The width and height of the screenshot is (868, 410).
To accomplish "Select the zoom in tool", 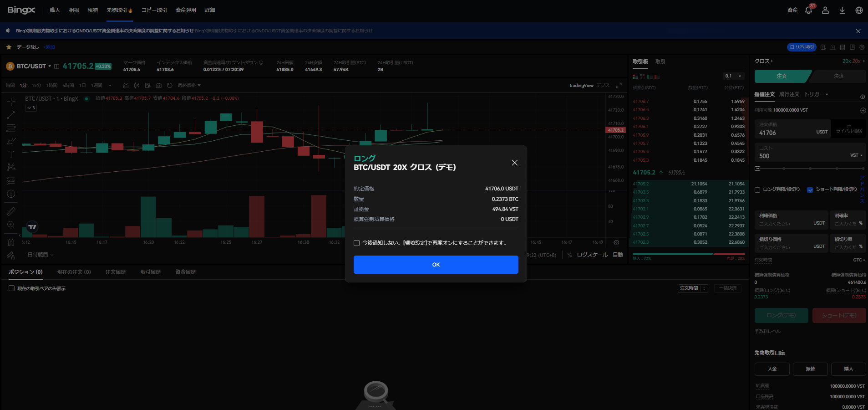I will (x=11, y=225).
